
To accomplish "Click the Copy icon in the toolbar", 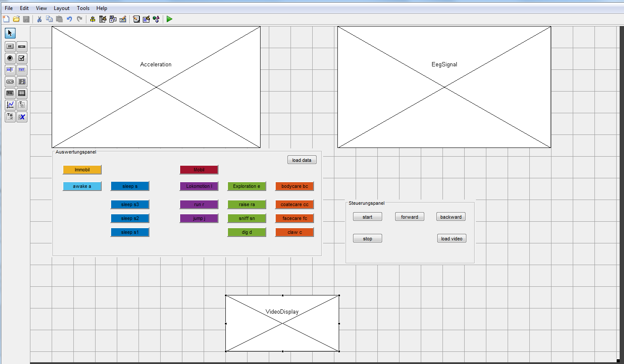I will 49,19.
